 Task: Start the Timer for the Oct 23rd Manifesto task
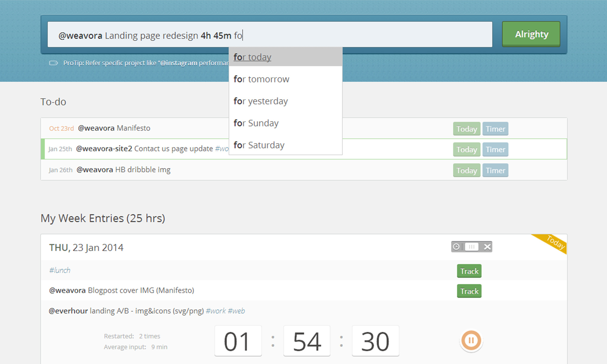[x=495, y=129]
